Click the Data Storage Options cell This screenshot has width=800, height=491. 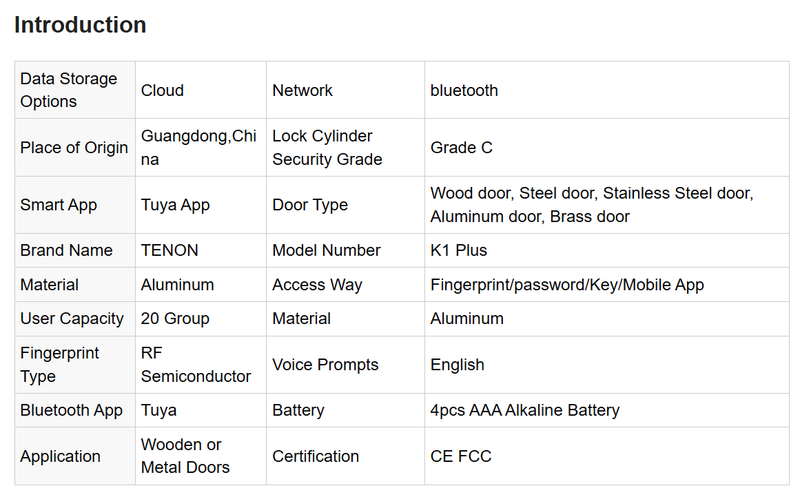pos(69,90)
